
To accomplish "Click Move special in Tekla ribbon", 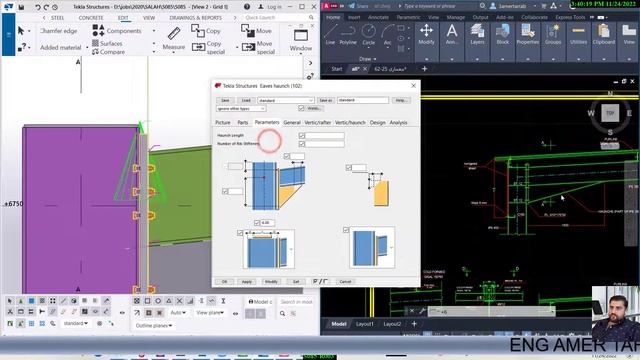I will (257, 47).
